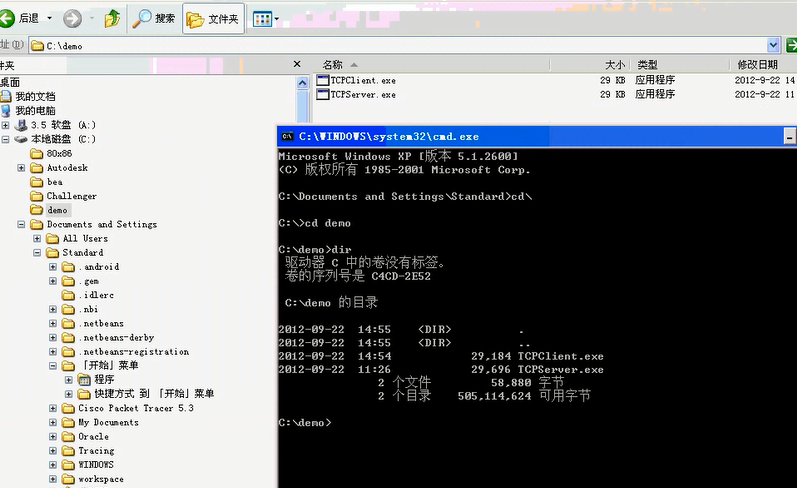Screen dimensions: 797x488
Task: Click the C:\demo> command prompt line
Action: pos(305,422)
